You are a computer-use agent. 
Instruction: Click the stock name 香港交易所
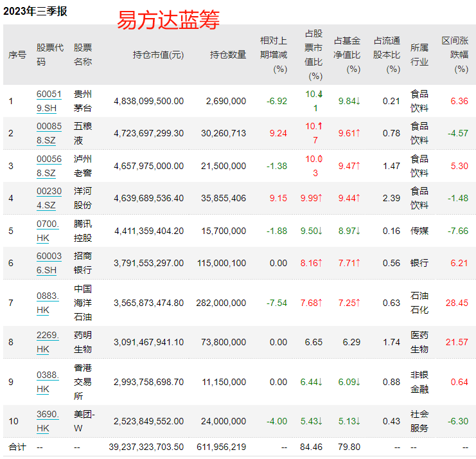[x=83, y=382]
